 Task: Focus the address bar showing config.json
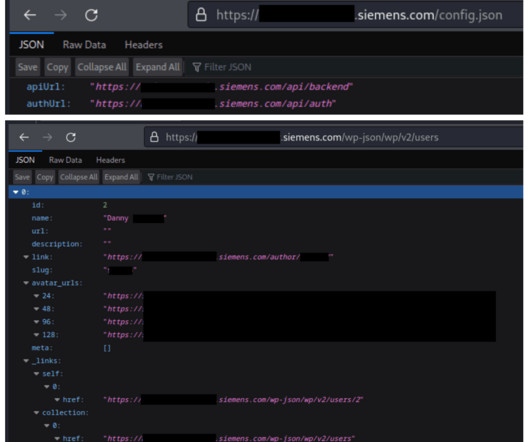pos(355,15)
